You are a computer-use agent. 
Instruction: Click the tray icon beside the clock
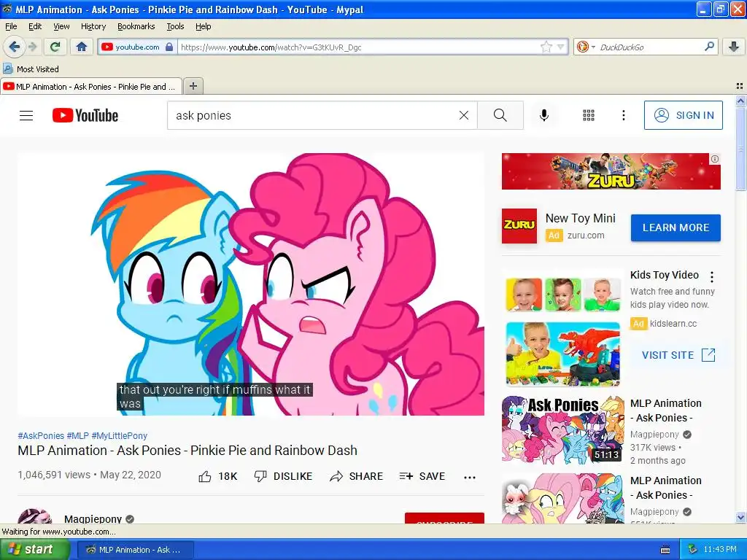tap(692, 550)
